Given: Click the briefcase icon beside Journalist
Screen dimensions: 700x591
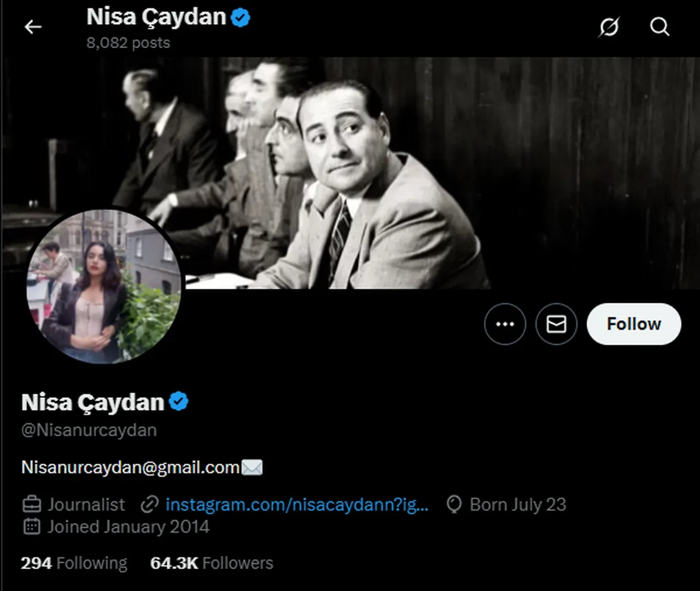Looking at the screenshot, I should (31, 504).
